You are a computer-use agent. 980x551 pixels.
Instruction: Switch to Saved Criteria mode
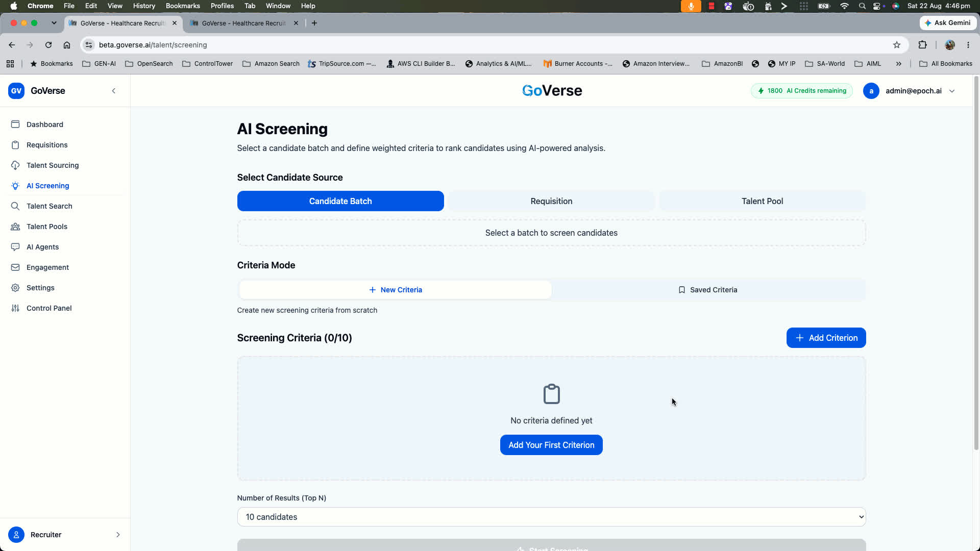708,290
